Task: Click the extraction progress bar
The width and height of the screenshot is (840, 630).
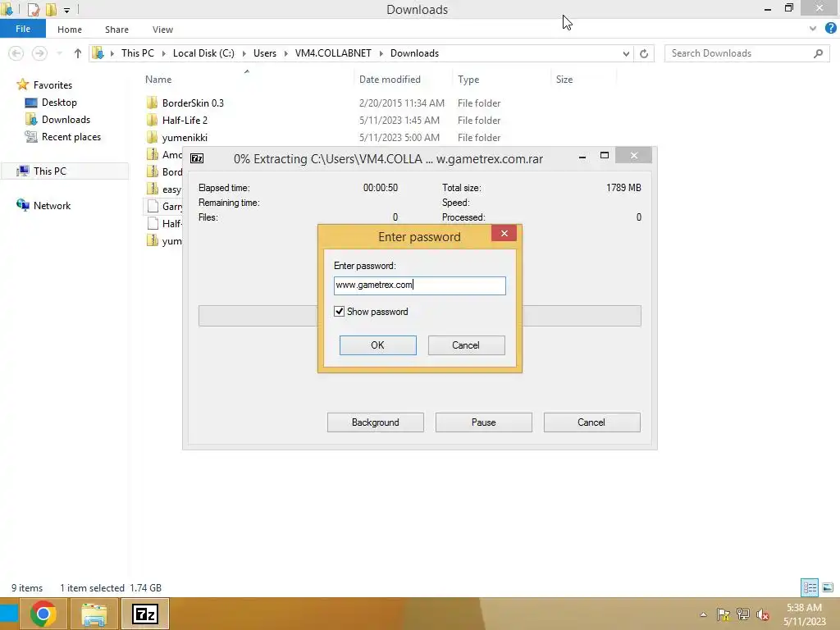Action: (419, 316)
